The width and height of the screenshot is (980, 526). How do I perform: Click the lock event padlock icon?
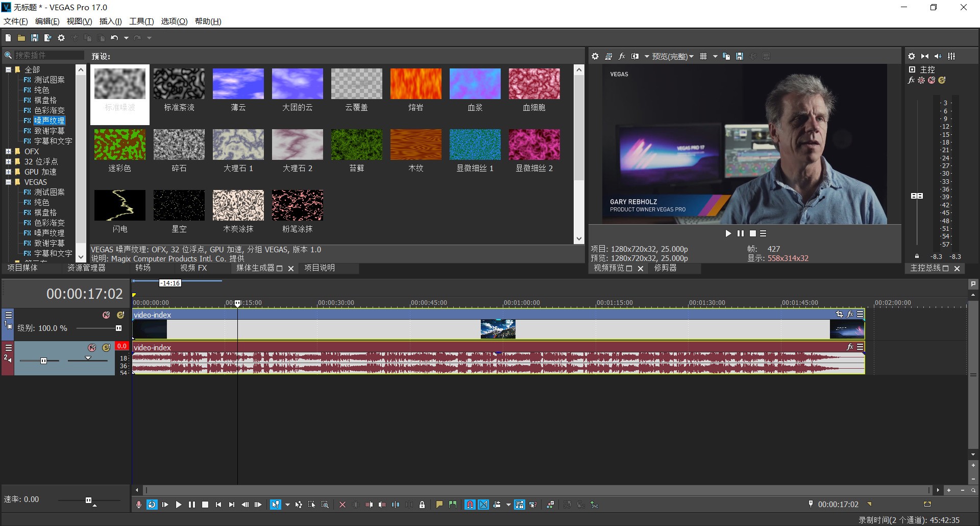(x=422, y=505)
